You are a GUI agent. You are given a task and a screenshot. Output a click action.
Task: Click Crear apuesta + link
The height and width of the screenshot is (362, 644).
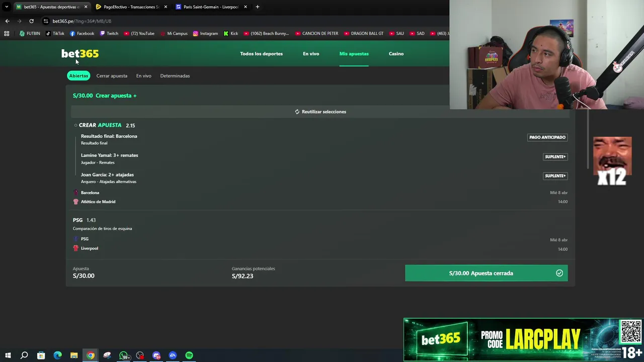point(116,96)
